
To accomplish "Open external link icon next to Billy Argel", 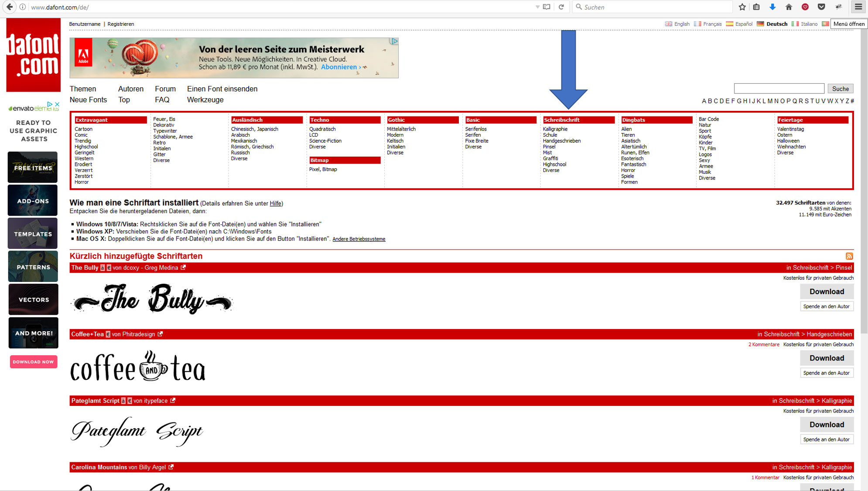I will (x=171, y=467).
